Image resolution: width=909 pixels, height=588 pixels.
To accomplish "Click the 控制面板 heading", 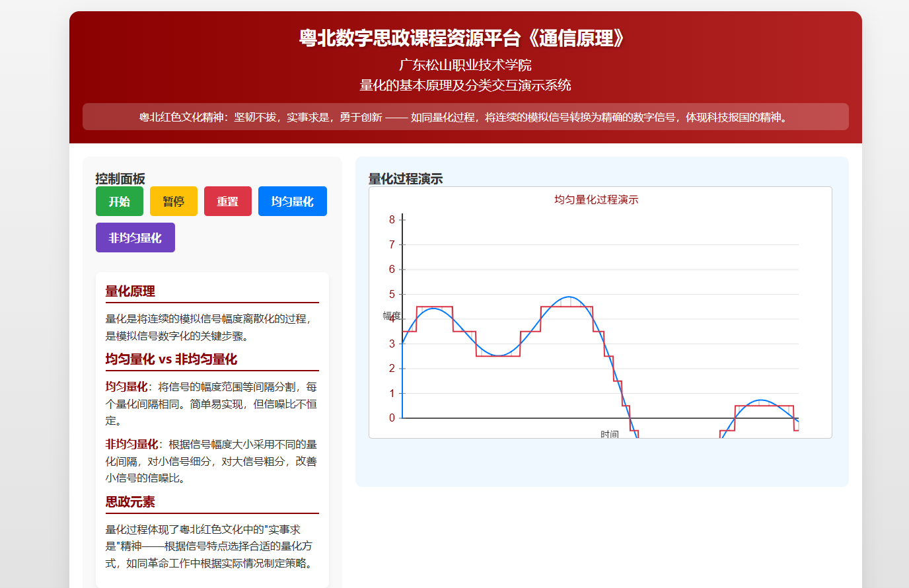I will click(x=120, y=178).
